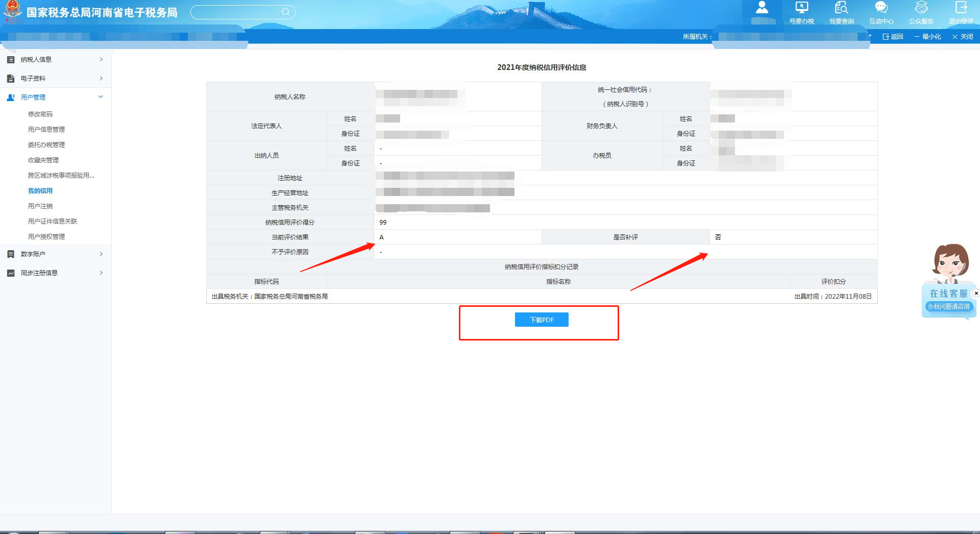Click the 出具时间 2022年11月08日 text
Viewport: 980px width, 534px height.
(x=833, y=297)
